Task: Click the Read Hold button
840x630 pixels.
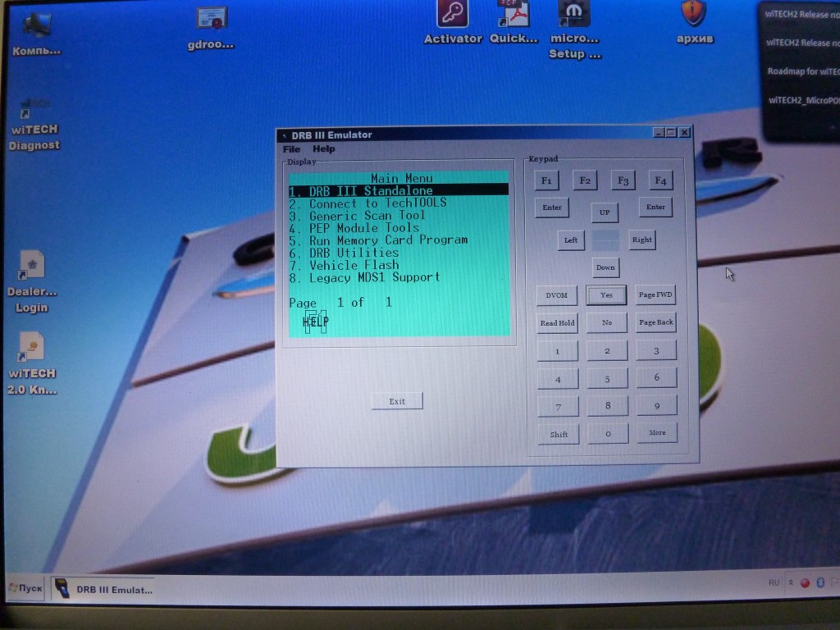Action: click(557, 323)
